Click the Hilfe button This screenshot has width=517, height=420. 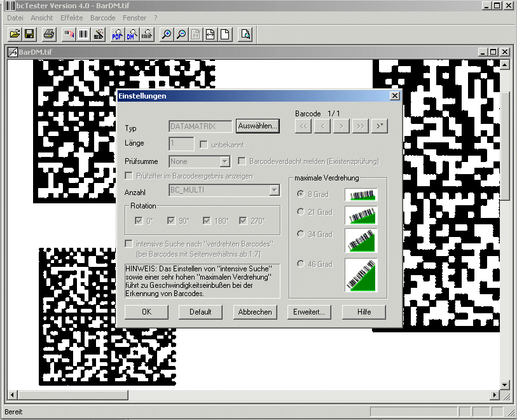coord(364,311)
